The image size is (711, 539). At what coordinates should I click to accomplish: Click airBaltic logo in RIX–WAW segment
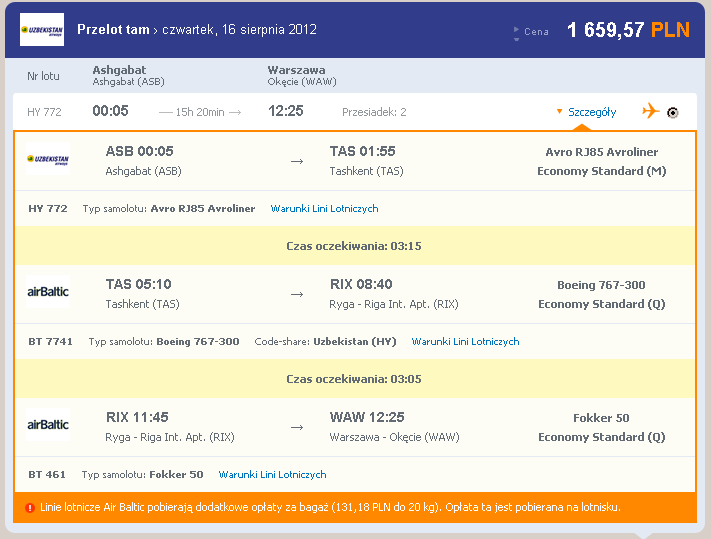tap(48, 425)
